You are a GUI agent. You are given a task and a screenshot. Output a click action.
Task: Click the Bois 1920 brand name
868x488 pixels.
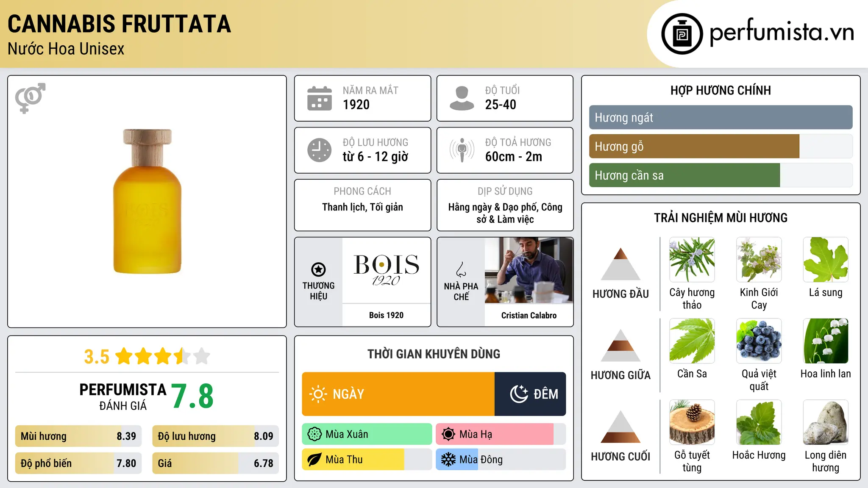point(386,315)
